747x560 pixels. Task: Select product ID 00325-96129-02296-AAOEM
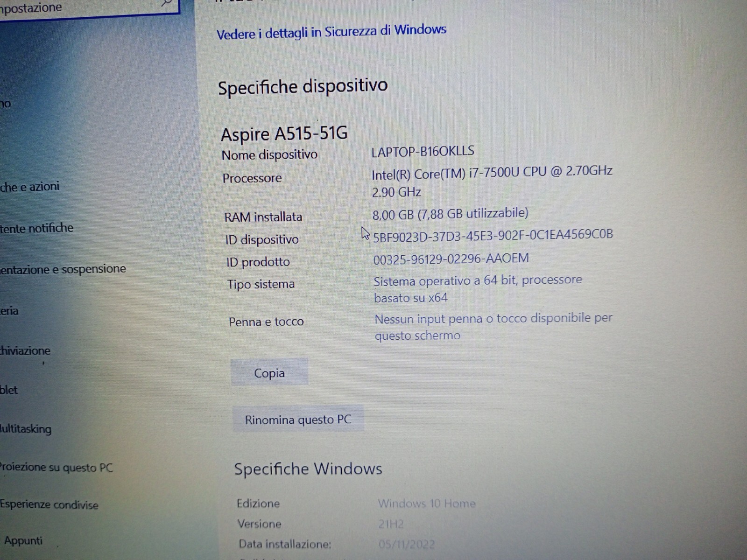[451, 259]
